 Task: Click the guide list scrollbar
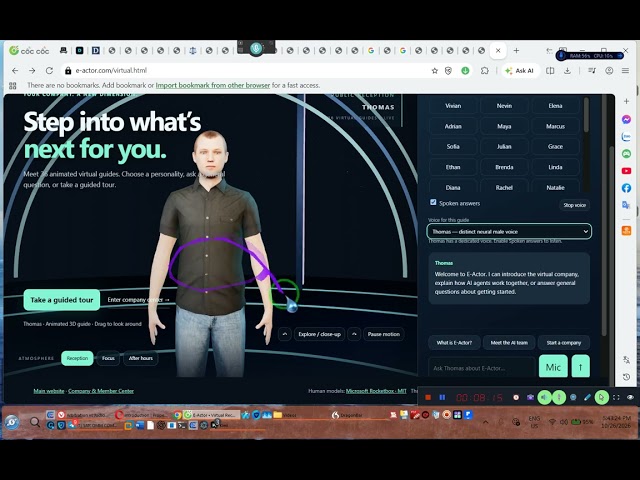(x=587, y=116)
